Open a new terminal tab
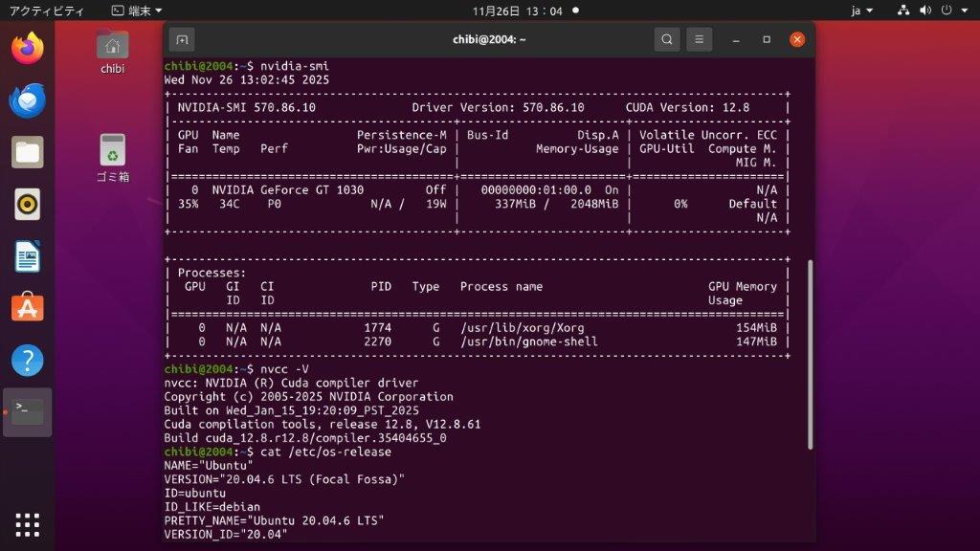 pyautogui.click(x=182, y=39)
